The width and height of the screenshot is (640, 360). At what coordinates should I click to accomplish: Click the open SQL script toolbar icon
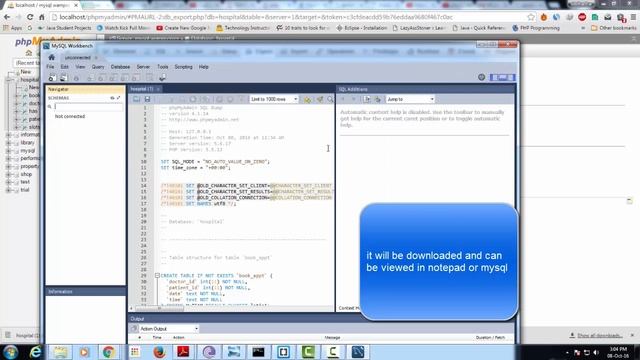click(x=63, y=78)
